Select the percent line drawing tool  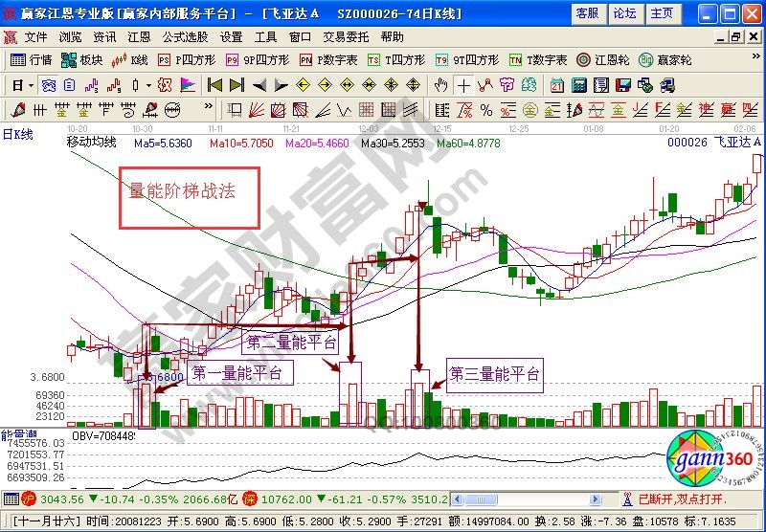[x=485, y=109]
